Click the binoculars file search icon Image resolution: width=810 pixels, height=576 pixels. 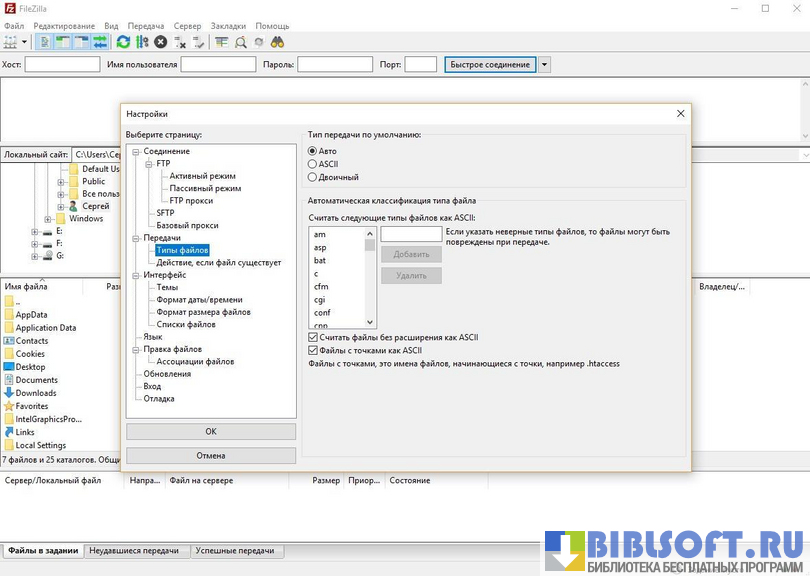coord(277,42)
